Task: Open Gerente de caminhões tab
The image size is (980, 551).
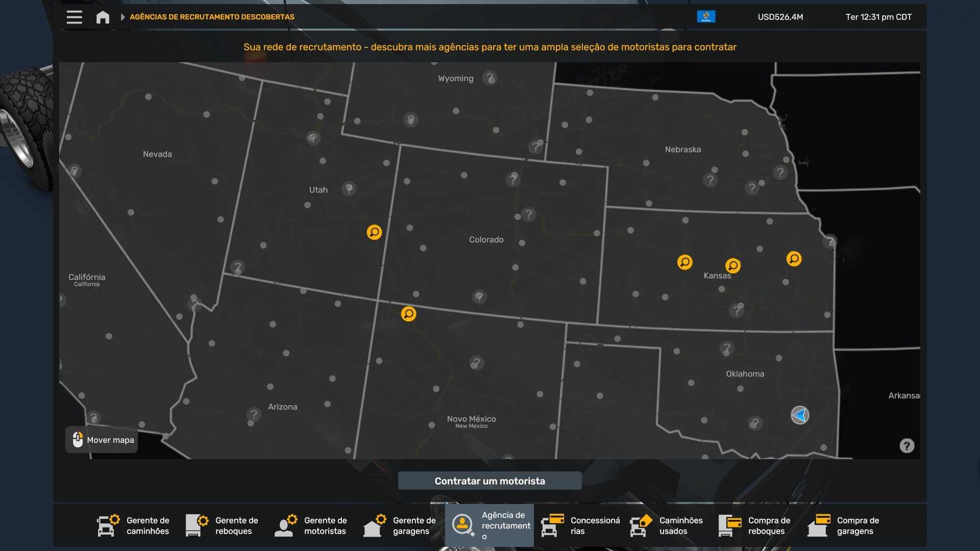Action: click(x=134, y=525)
